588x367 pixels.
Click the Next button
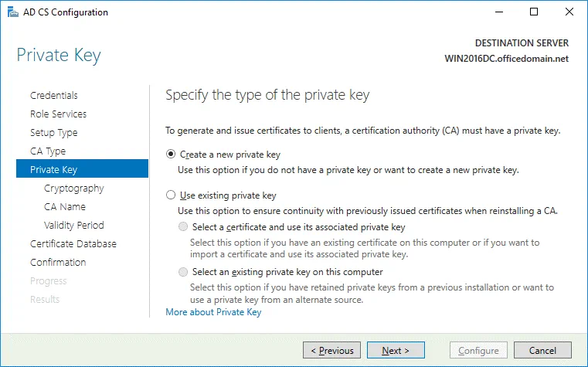pos(396,351)
